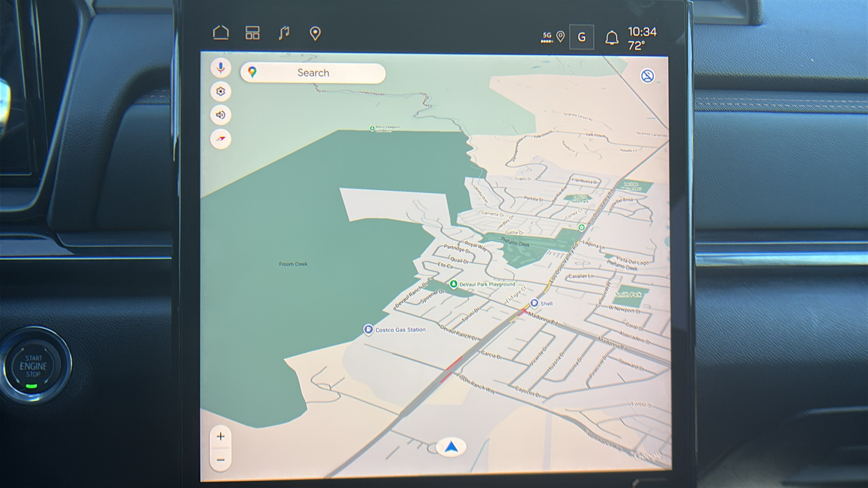The image size is (868, 488).
Task: Zoom out with the minus button
Action: pos(220,460)
